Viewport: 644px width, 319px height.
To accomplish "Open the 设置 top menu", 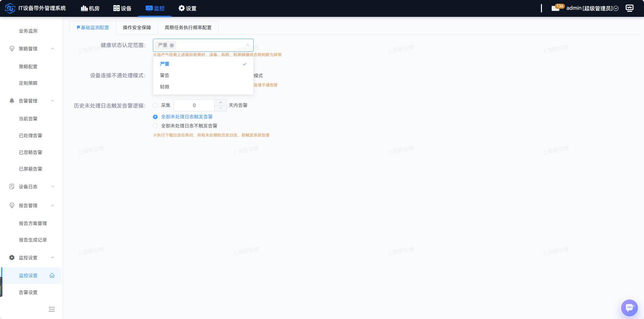I will point(187,8).
